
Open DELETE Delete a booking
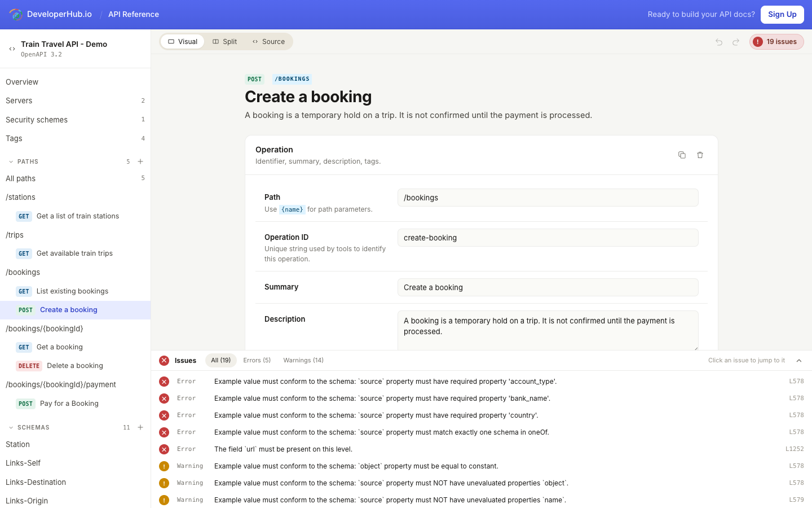(75, 366)
